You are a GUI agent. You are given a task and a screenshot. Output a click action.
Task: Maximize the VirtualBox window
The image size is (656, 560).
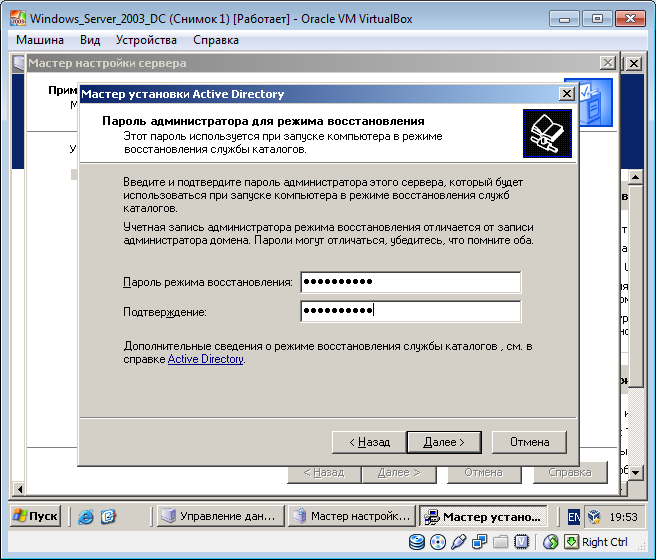[x=597, y=19]
